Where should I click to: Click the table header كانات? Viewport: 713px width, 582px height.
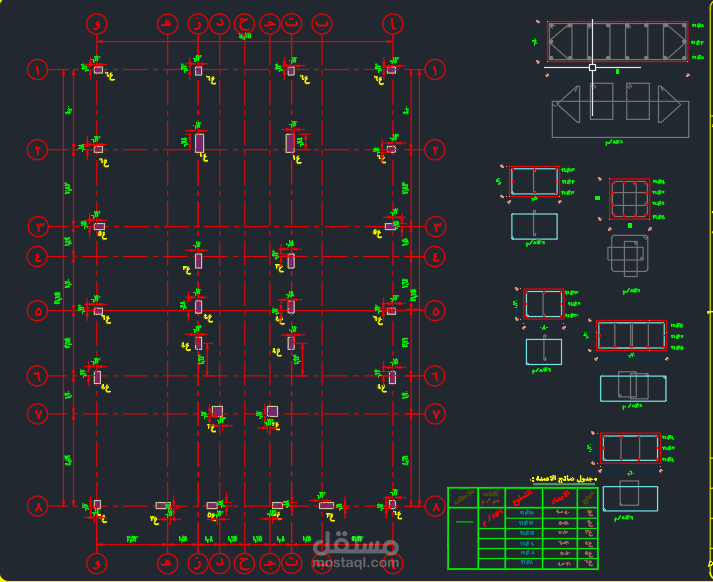491,497
